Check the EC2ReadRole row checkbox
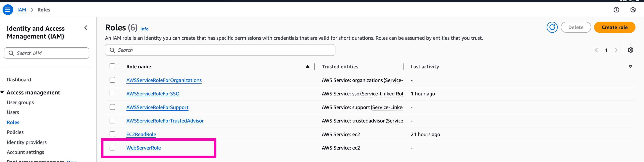Screen dimensions: 644x162 [113, 134]
